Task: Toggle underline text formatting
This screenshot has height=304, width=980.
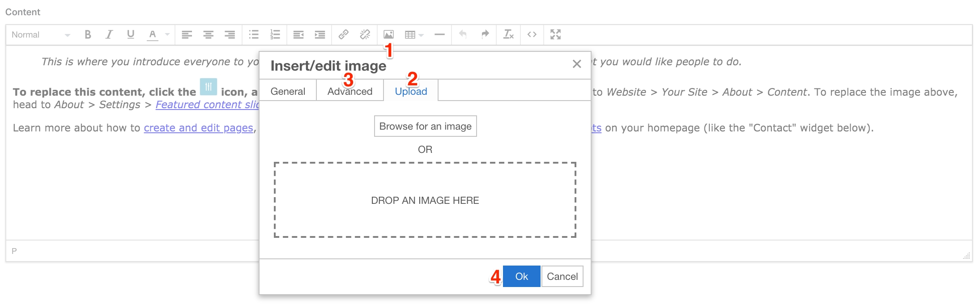Action: (x=130, y=34)
